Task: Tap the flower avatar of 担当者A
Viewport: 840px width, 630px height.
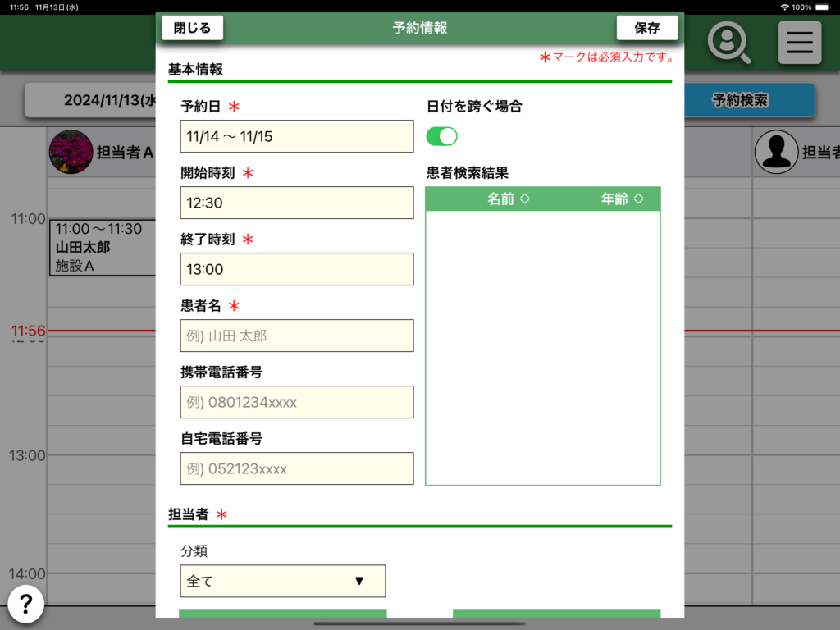Action: click(x=71, y=152)
